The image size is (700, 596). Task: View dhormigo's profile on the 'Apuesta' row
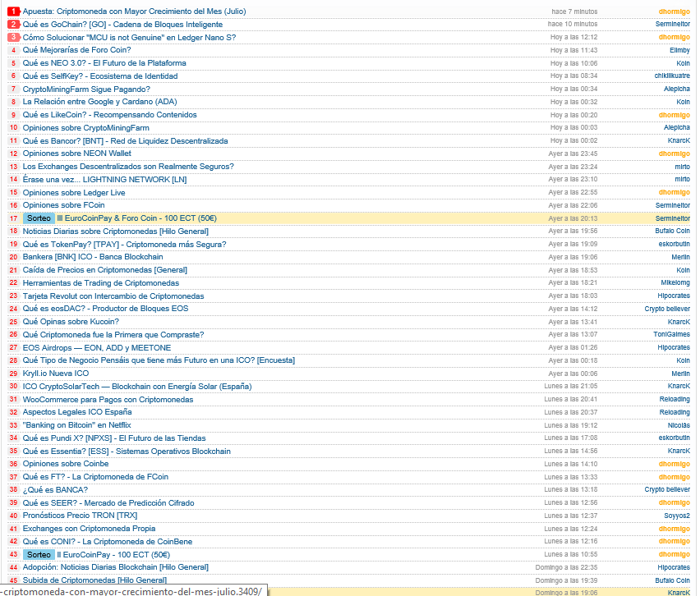(674, 11)
